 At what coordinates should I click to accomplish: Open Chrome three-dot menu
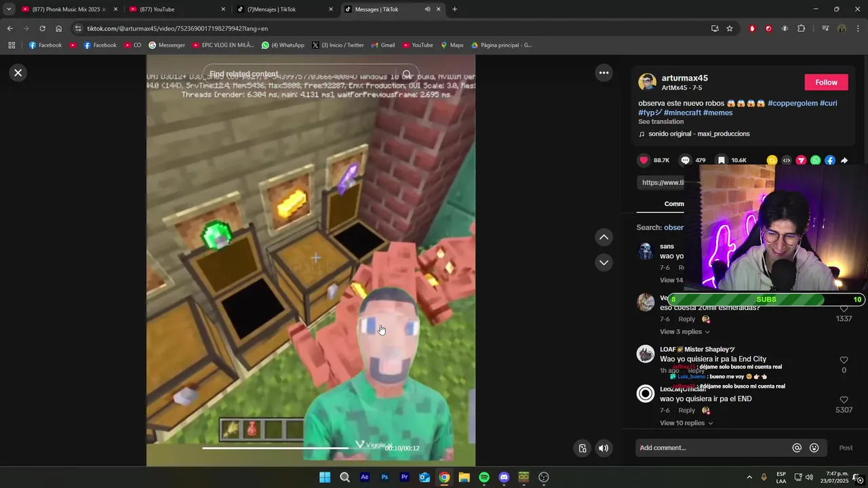pos(859,28)
